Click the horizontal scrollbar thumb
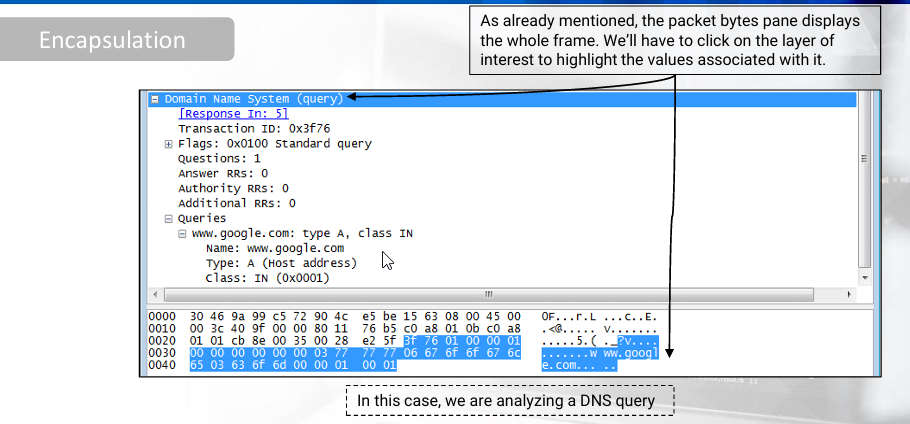The width and height of the screenshot is (910, 424). click(489, 295)
